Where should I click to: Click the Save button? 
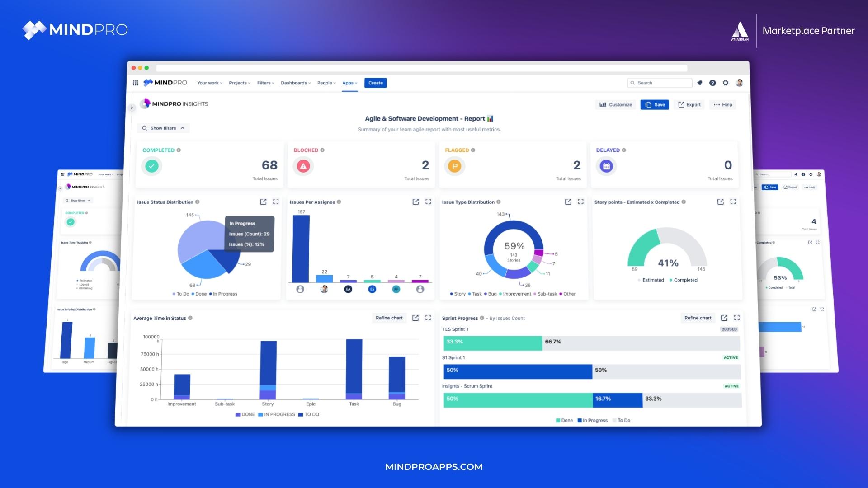click(x=655, y=104)
